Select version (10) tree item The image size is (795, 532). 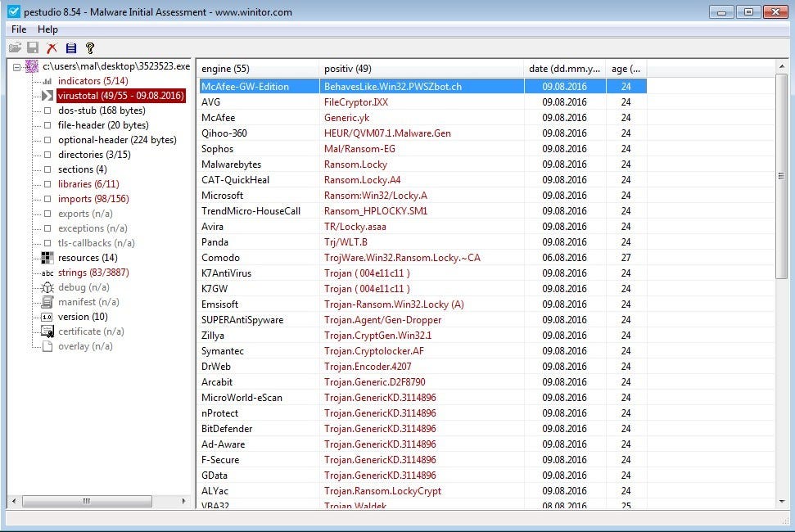click(x=83, y=317)
